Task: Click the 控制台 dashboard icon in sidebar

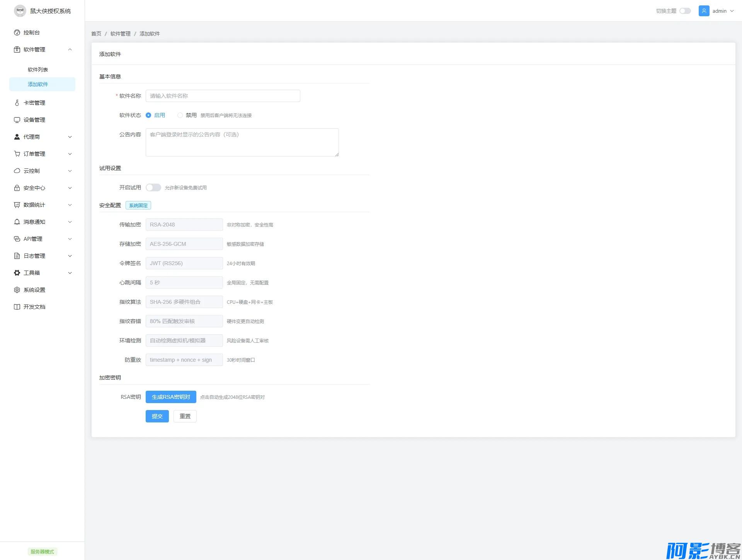Action: [x=17, y=32]
